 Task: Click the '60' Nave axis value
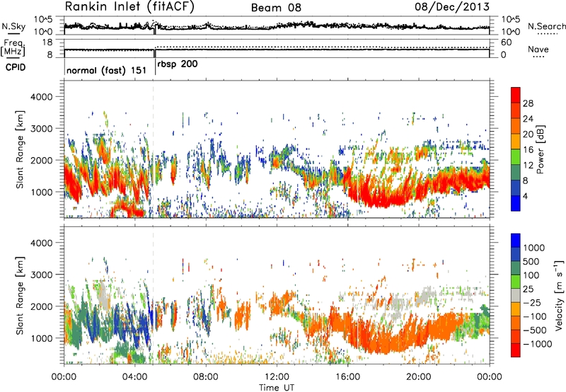[x=506, y=42]
